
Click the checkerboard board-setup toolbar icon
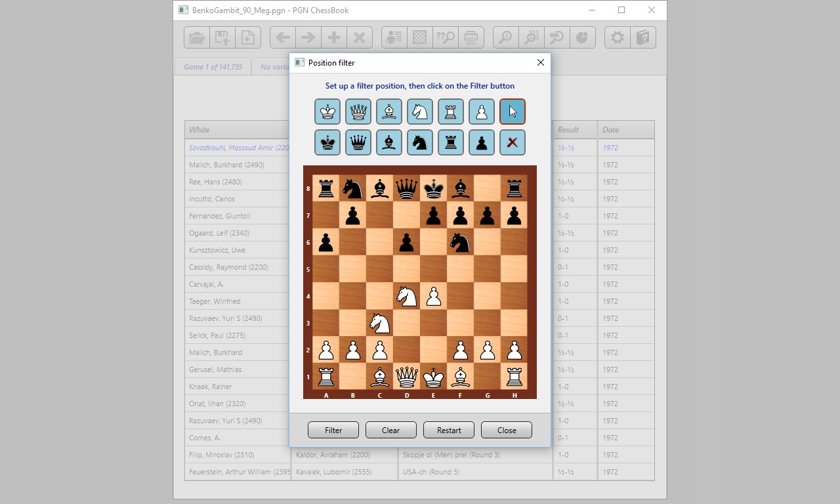pos(419,37)
